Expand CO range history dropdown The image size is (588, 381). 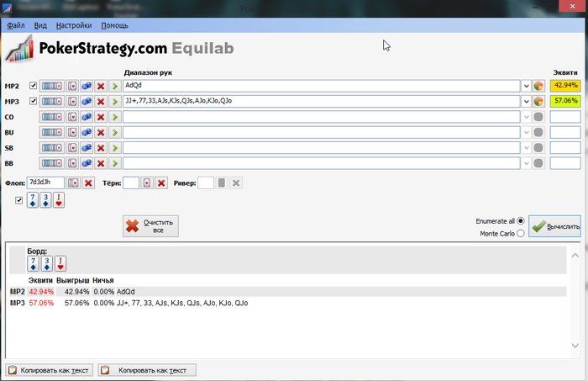click(x=526, y=117)
